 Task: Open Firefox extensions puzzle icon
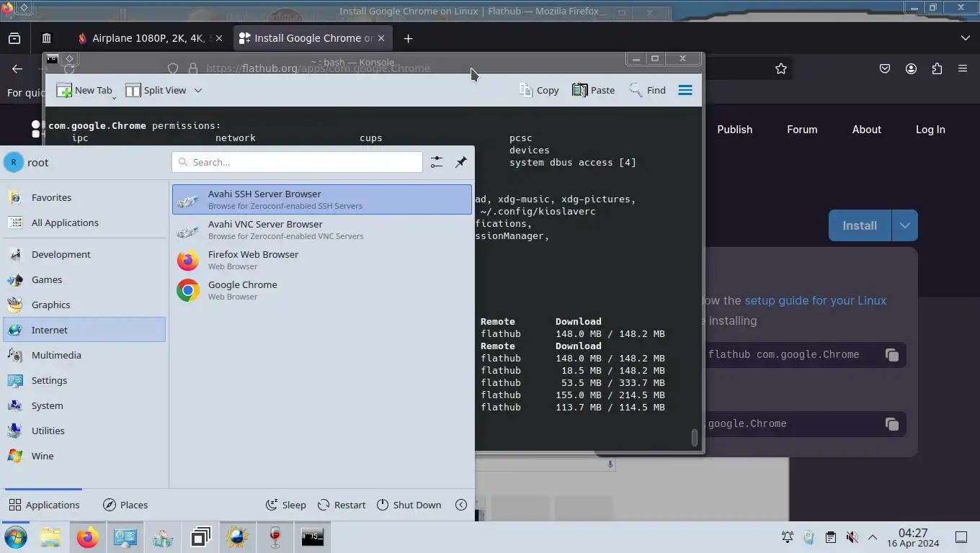coord(937,68)
